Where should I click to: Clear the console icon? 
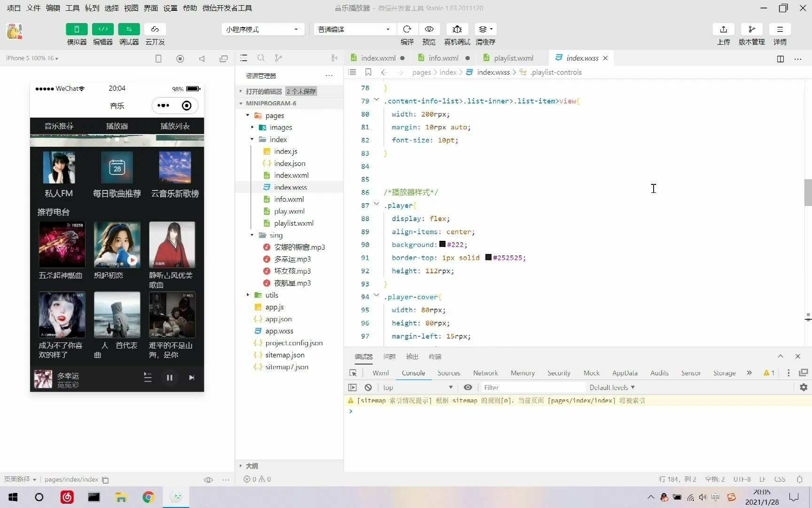click(x=368, y=387)
